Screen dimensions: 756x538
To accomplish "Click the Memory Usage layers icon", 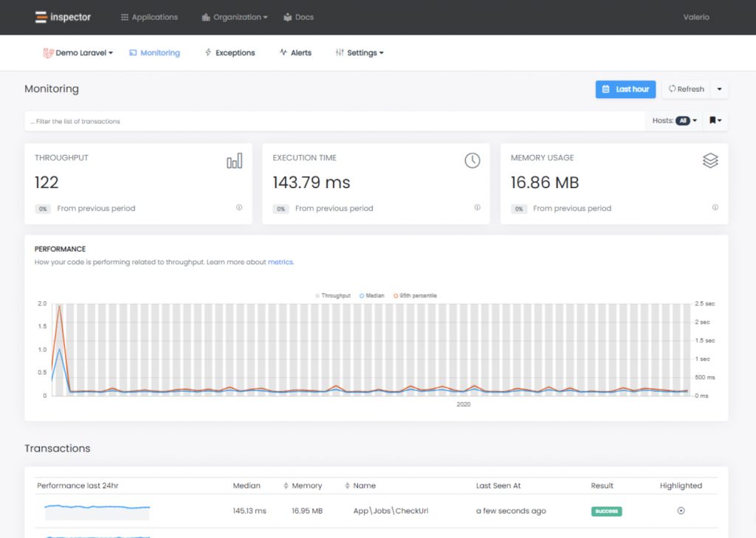I will click(x=710, y=161).
